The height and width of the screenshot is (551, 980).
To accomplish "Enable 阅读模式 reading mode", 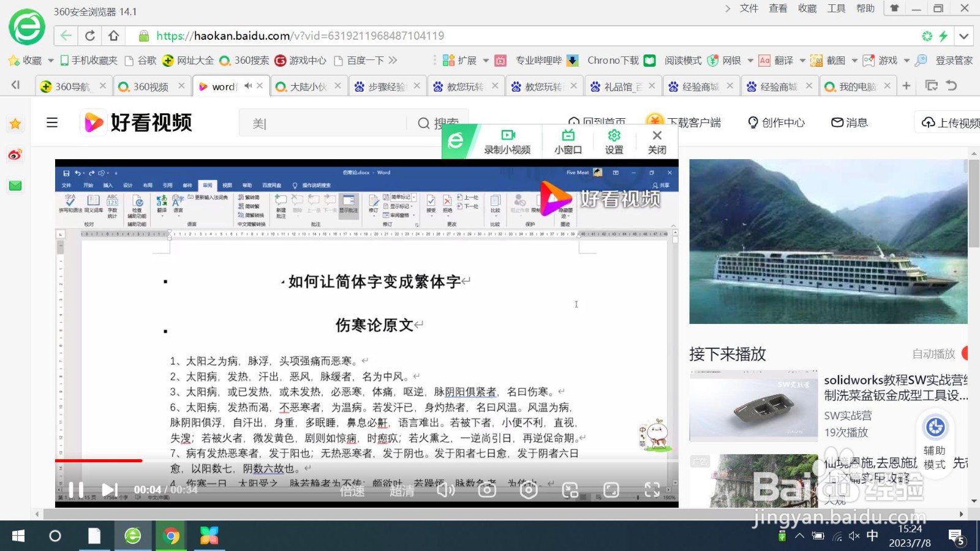I will tap(672, 61).
